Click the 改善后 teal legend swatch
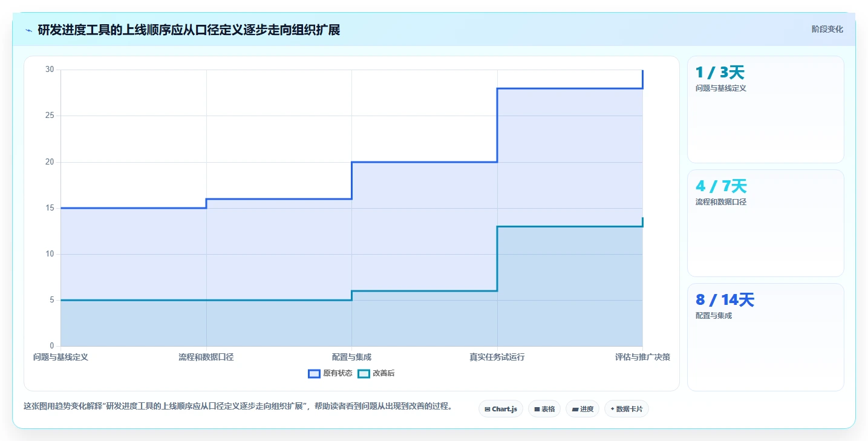Screen dimensions: 868x441 click(x=363, y=373)
